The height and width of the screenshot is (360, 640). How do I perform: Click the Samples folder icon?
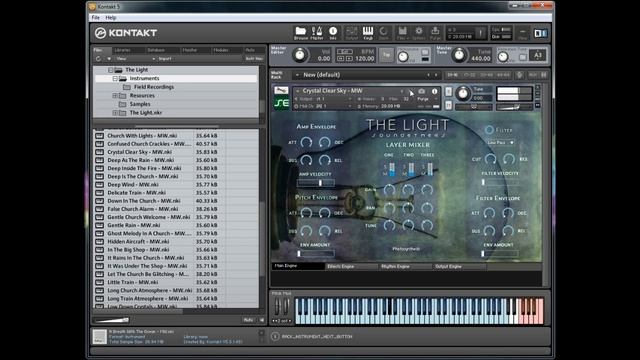(122, 104)
